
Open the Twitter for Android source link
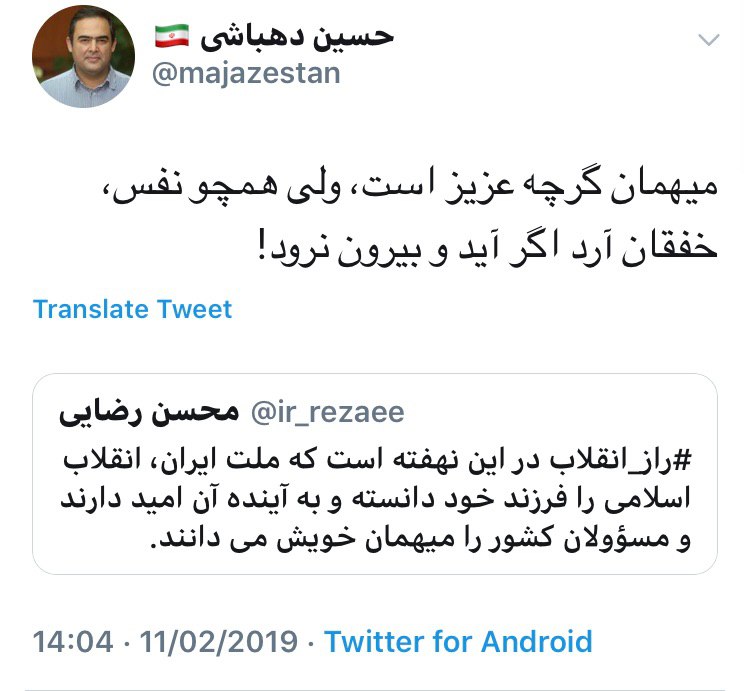[x=458, y=642]
